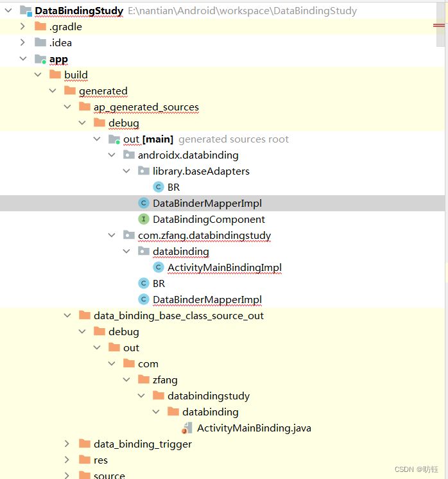Expand the .idea folder
The height and width of the screenshot is (479, 448).
22,43
